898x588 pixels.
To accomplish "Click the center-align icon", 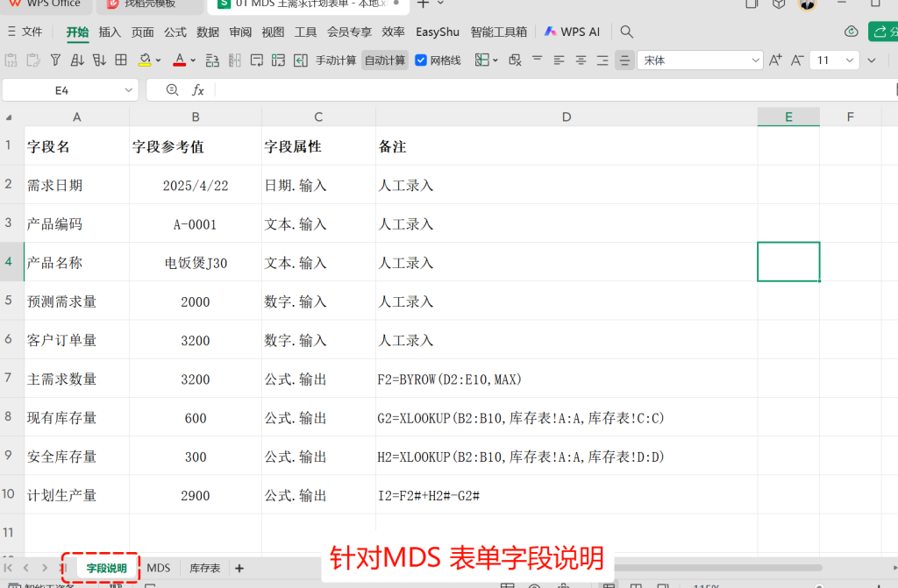I will click(581, 60).
